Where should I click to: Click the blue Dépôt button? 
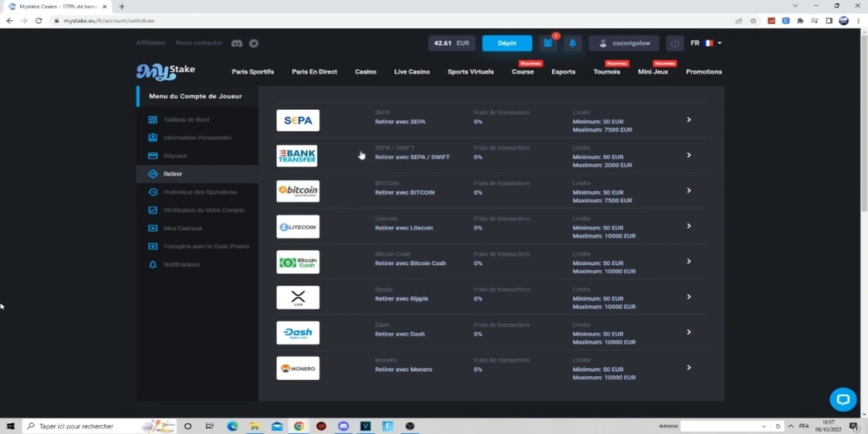click(x=507, y=43)
